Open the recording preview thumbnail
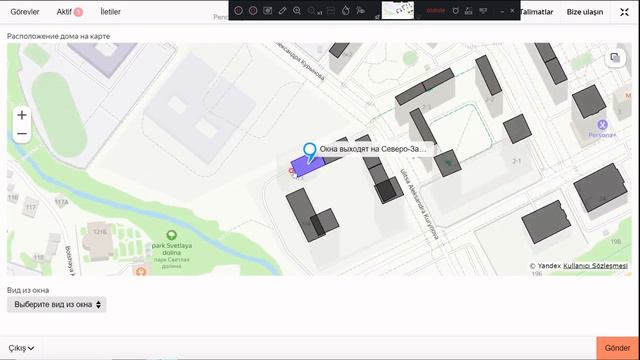The width and height of the screenshot is (640, 360). pyautogui.click(x=398, y=10)
